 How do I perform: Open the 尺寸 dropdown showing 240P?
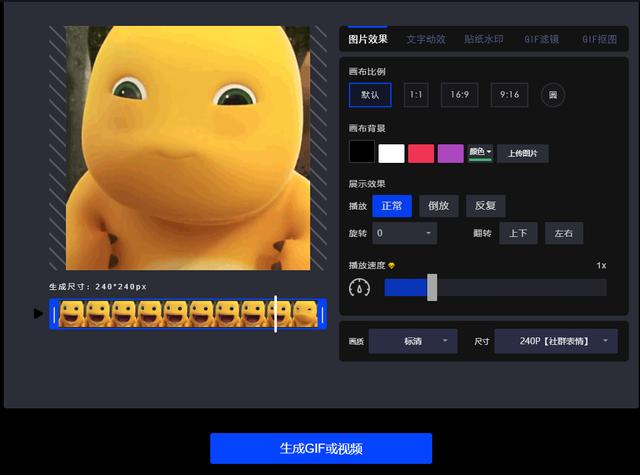pyautogui.click(x=556, y=341)
